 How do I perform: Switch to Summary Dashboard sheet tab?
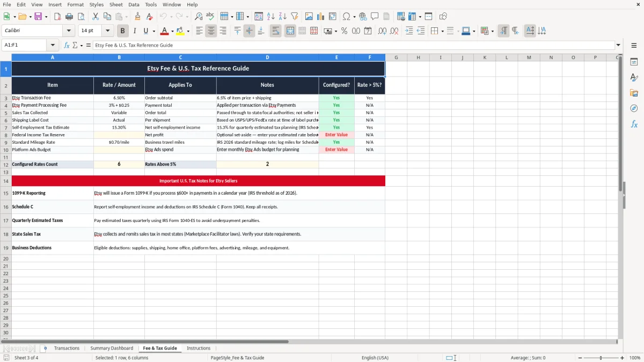coord(112,348)
